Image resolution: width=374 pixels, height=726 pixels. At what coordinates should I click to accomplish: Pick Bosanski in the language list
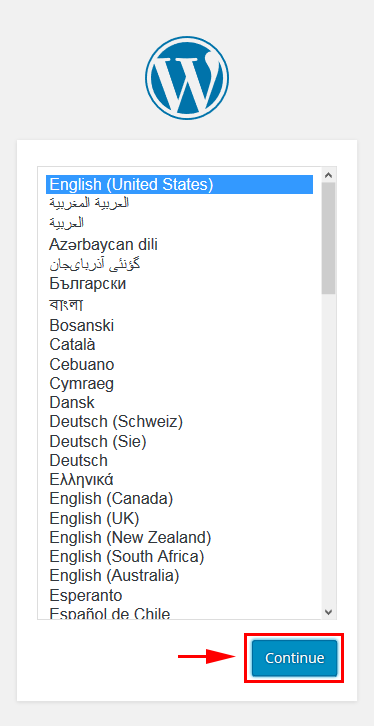point(180,325)
